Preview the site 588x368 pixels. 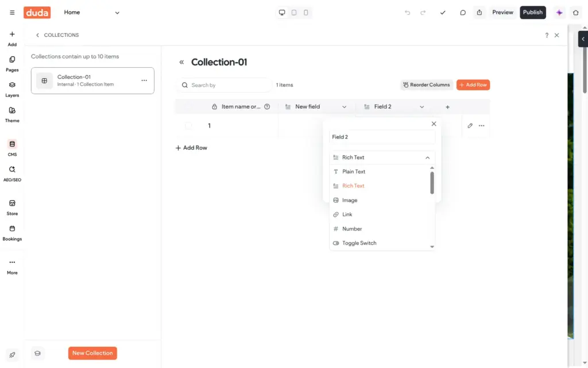click(502, 13)
